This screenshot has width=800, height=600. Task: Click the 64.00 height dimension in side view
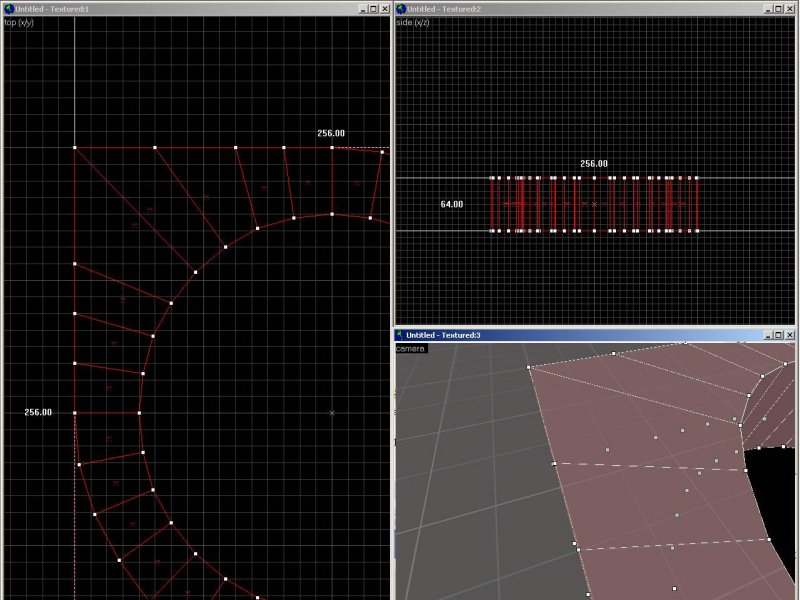452,204
